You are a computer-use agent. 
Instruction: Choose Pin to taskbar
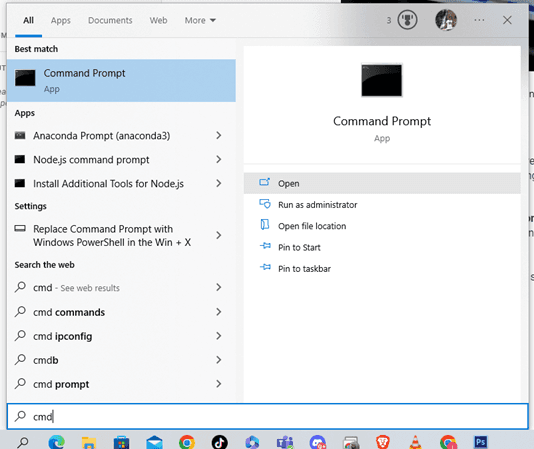coord(382,269)
